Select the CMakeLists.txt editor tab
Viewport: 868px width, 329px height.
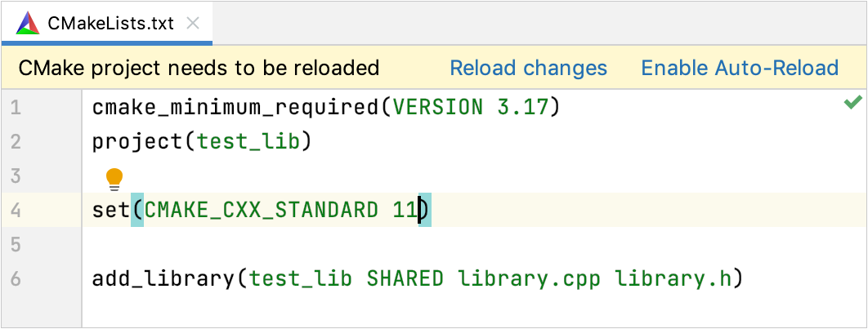pyautogui.click(x=110, y=23)
